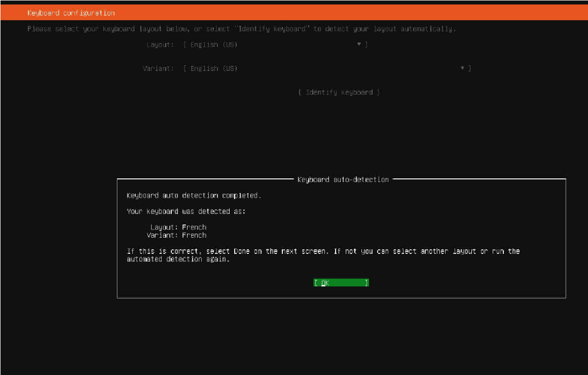Select the detected layout value French

point(194,227)
